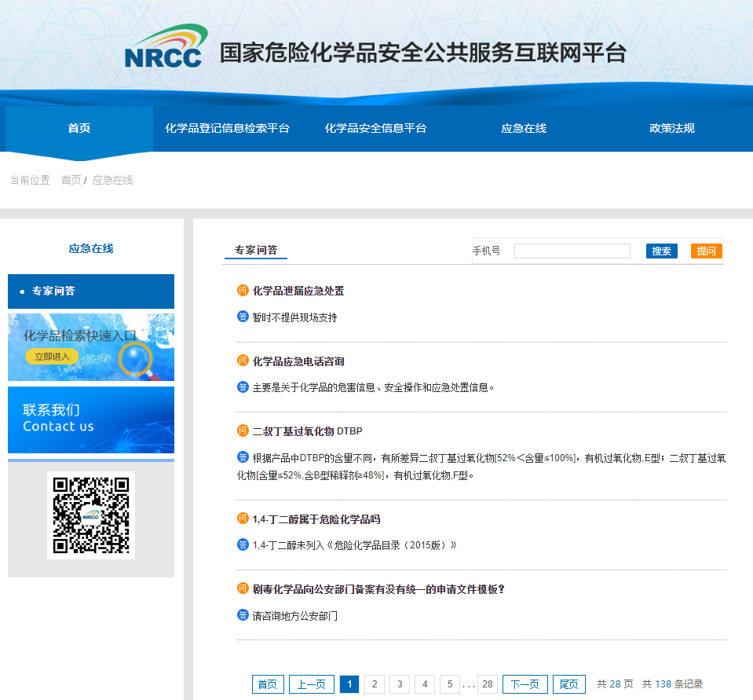The width and height of the screenshot is (753, 700).
Task: Click the NRCC logo in header
Action: click(x=166, y=47)
